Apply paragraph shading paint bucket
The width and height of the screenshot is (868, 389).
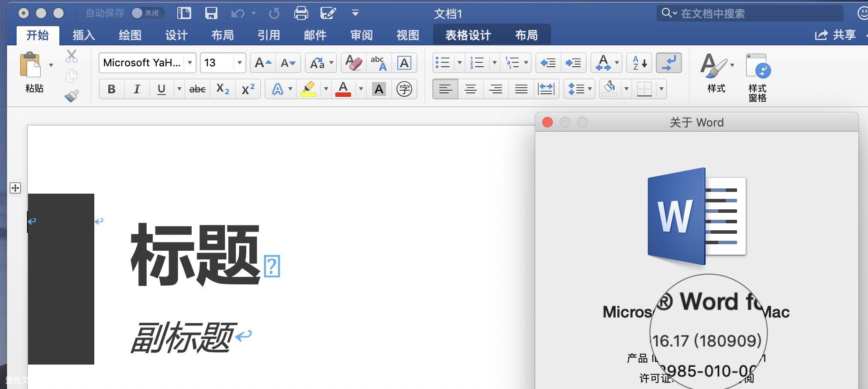click(610, 89)
